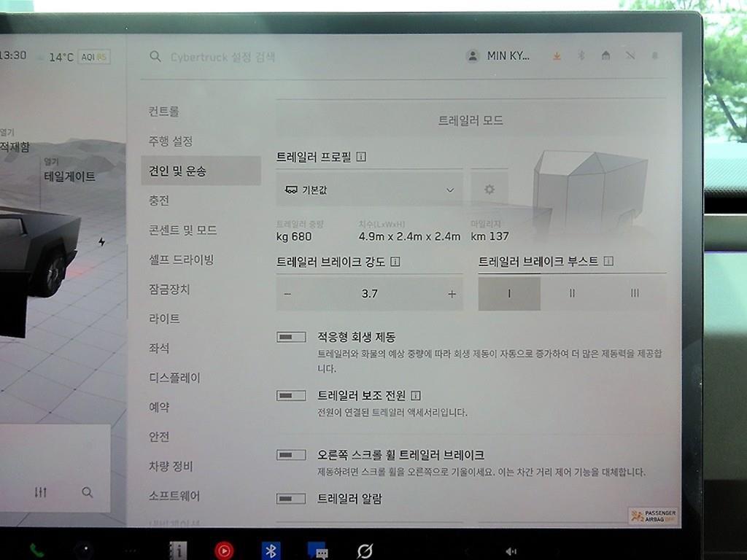747x560 pixels.
Task: Tap the charging bolt icon on truck
Action: 101,242
